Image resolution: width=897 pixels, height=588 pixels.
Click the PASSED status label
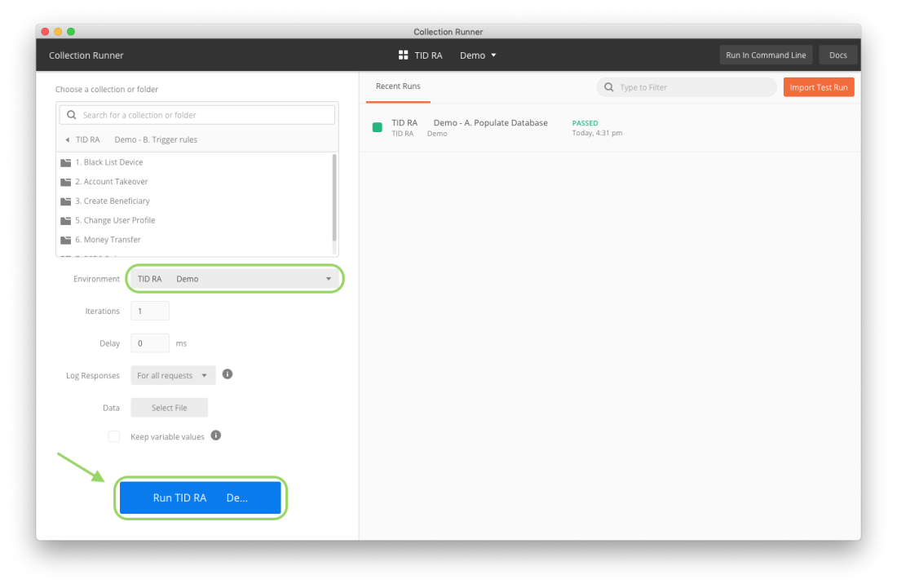coord(585,123)
